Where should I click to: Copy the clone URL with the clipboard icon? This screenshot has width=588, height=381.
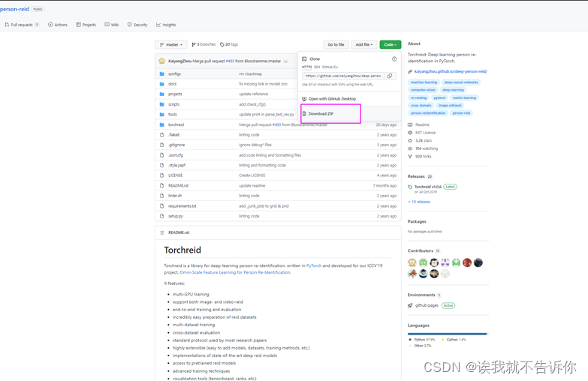pos(390,76)
